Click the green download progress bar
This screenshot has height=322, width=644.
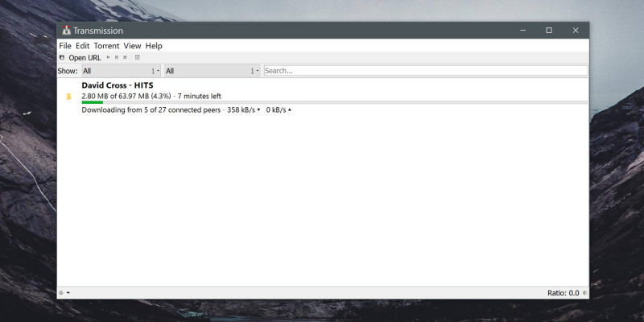tap(92, 102)
